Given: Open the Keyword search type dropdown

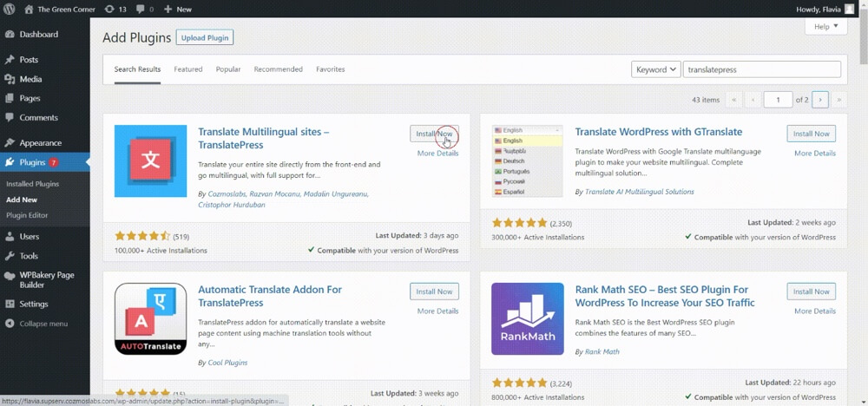Looking at the screenshot, I should 655,69.
